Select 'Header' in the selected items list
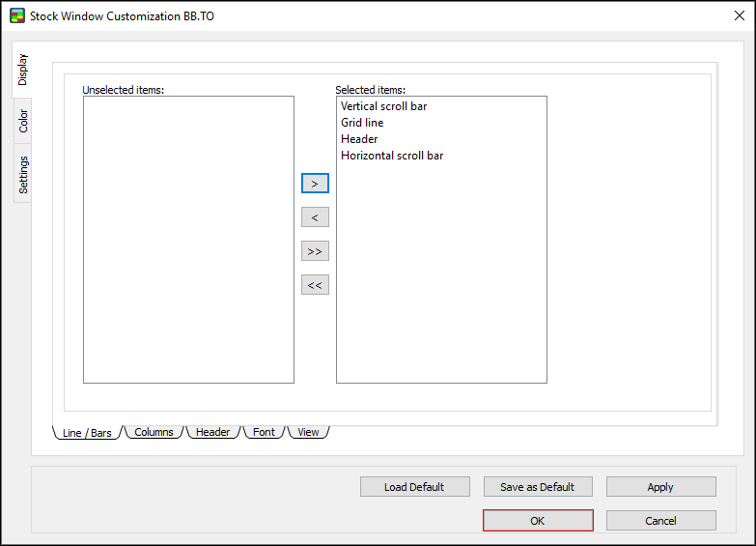This screenshot has height=546, width=756. (359, 139)
